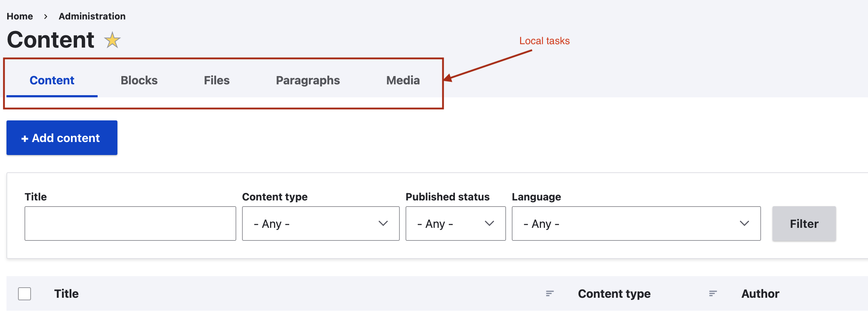Select the active Content tab

click(x=52, y=80)
